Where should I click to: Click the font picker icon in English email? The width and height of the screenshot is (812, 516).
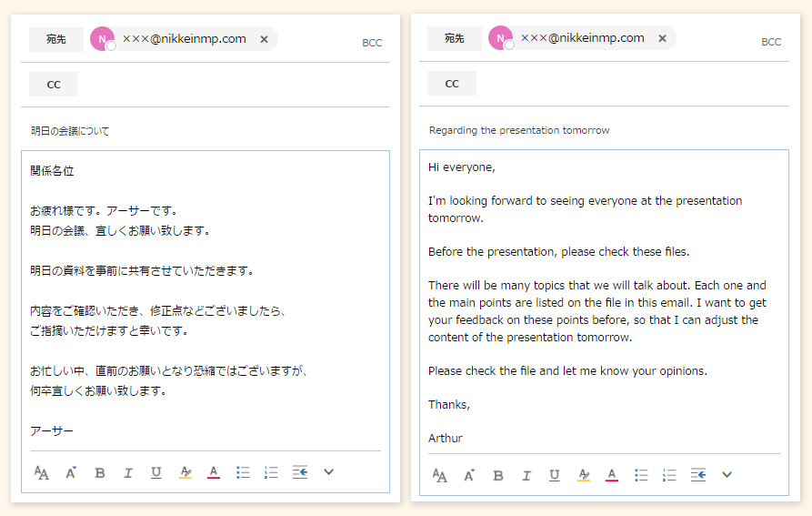point(440,475)
